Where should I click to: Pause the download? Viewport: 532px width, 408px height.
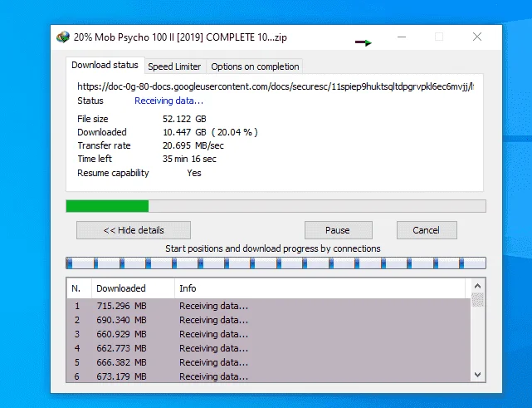pos(339,230)
